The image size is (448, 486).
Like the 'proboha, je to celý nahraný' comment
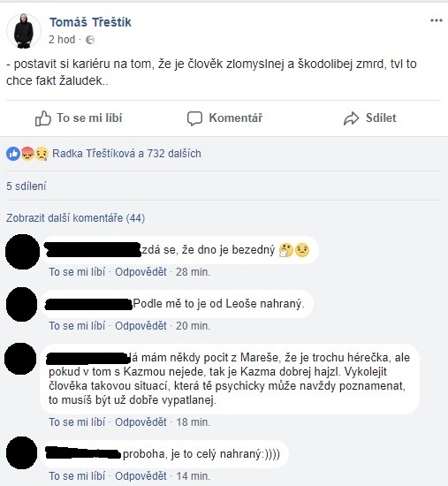[x=77, y=475]
